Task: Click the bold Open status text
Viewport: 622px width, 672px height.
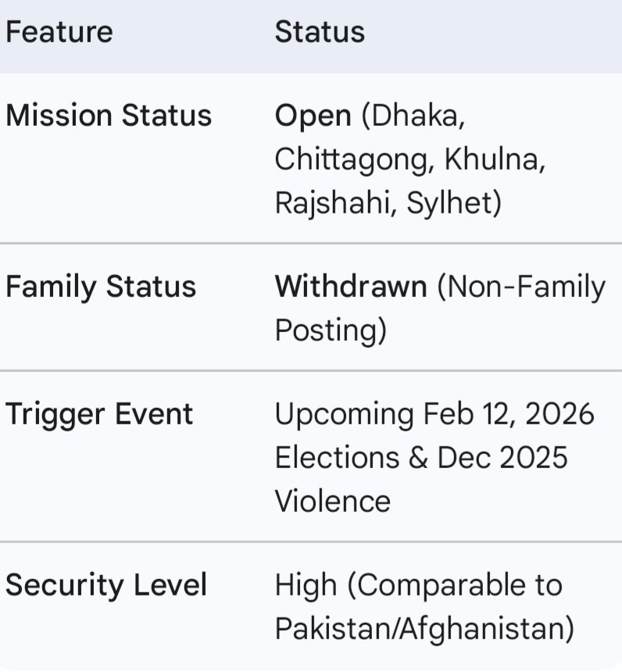Action: pos(313,116)
